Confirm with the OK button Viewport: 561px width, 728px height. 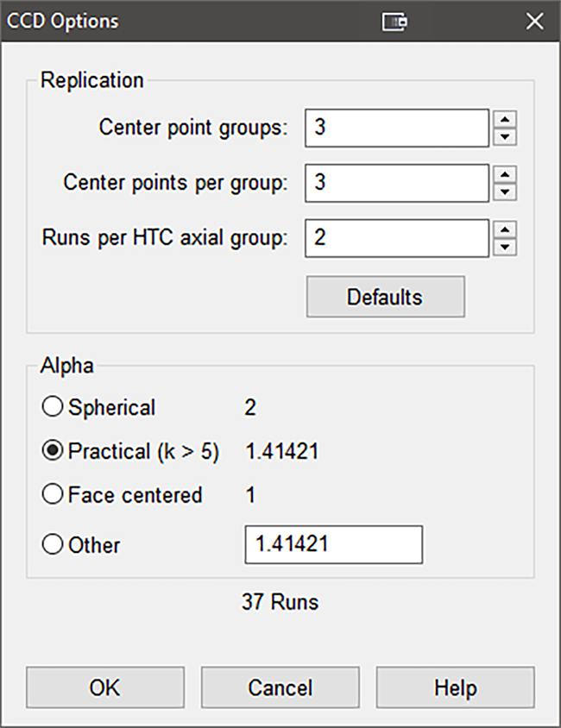pos(105,687)
